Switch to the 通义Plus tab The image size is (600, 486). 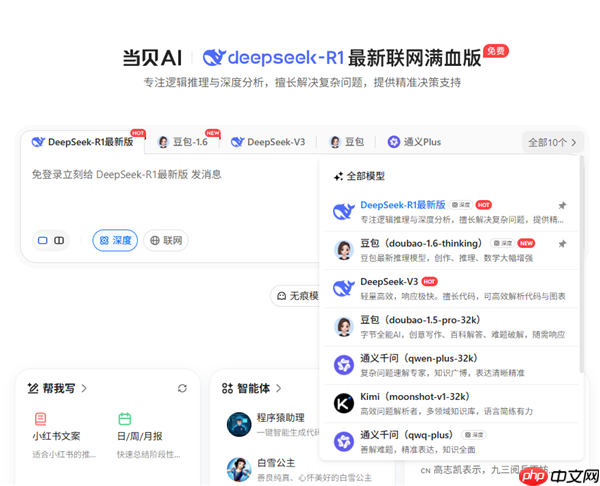pyautogui.click(x=414, y=142)
